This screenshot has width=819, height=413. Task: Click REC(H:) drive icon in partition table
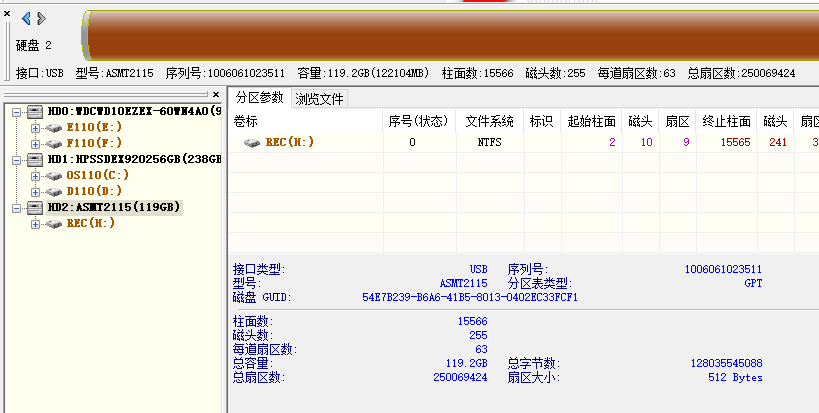point(252,142)
